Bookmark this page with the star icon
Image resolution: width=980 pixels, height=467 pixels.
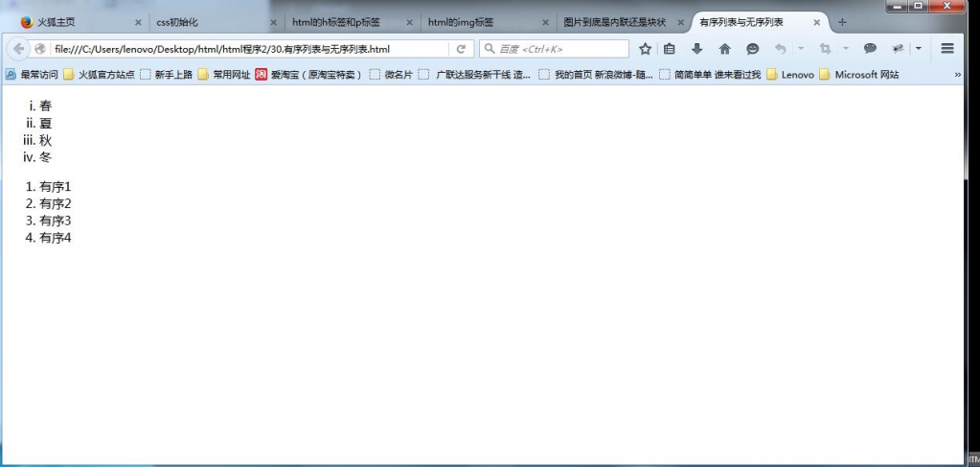click(x=645, y=49)
